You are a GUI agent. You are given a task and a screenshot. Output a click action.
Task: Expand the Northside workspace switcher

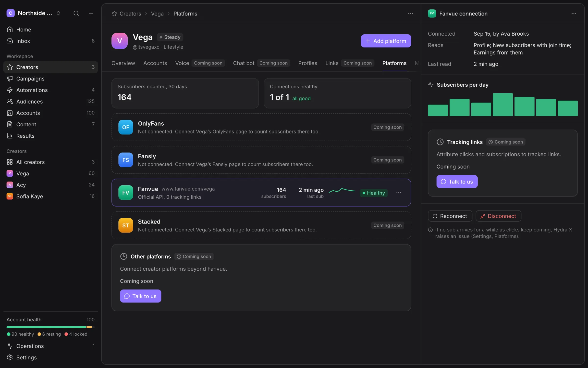(x=34, y=13)
